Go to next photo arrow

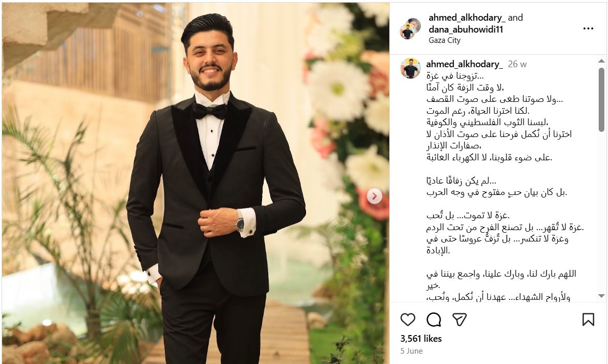pyautogui.click(x=374, y=196)
